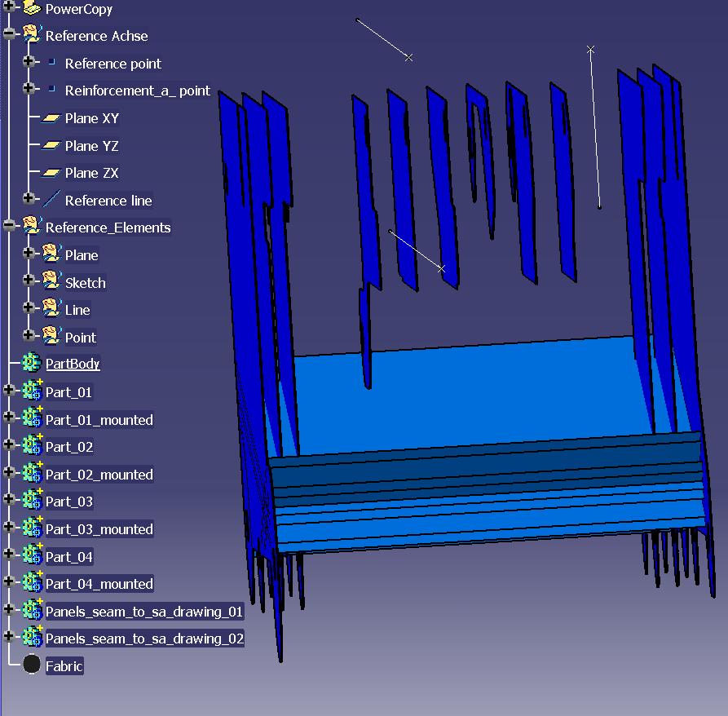The height and width of the screenshot is (716, 728).
Task: Collapse the Reference_Elements node
Action: (x=8, y=226)
